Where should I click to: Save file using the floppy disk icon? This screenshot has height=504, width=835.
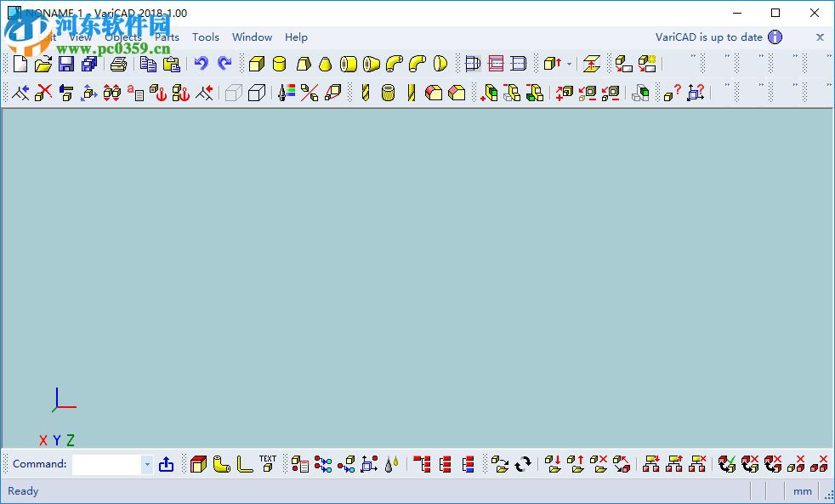coord(66,64)
